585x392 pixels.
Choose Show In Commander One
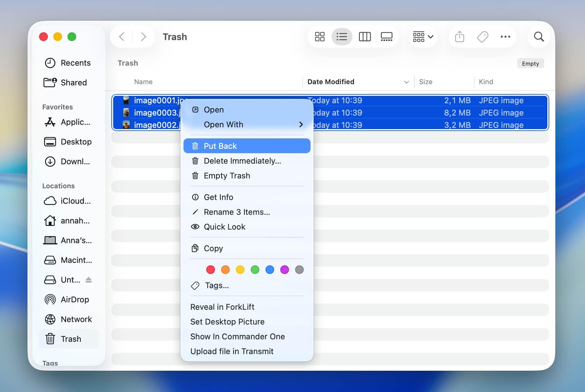tap(247, 337)
